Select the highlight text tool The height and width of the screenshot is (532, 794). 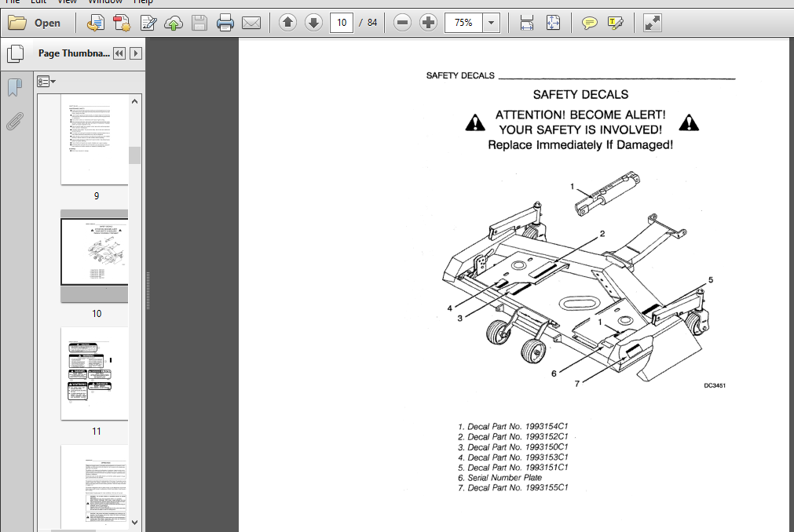tap(615, 23)
